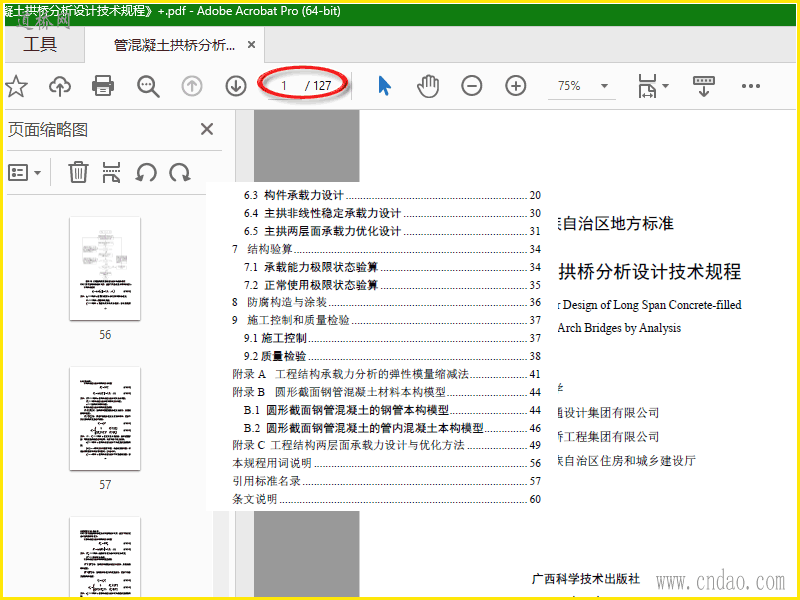The height and width of the screenshot is (600, 800).
Task: Go to next page arrow
Action: (x=236, y=86)
